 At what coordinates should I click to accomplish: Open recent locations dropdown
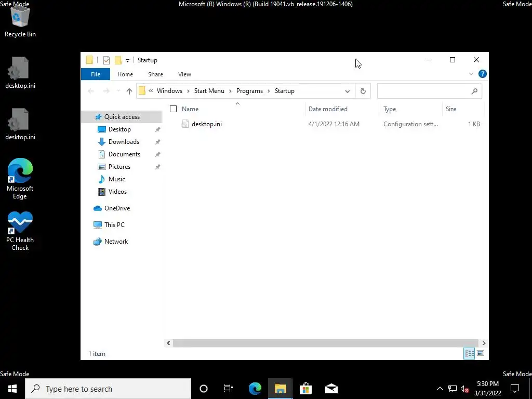(x=118, y=91)
